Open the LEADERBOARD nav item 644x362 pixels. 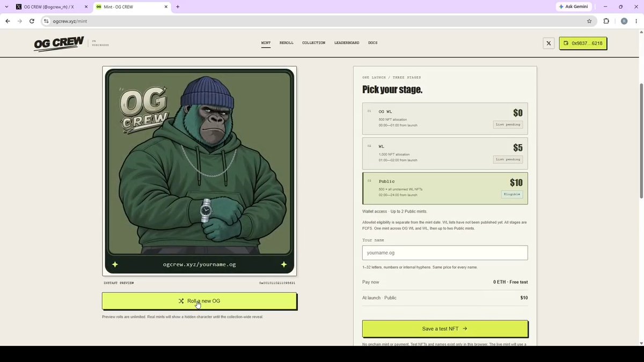pos(347,43)
